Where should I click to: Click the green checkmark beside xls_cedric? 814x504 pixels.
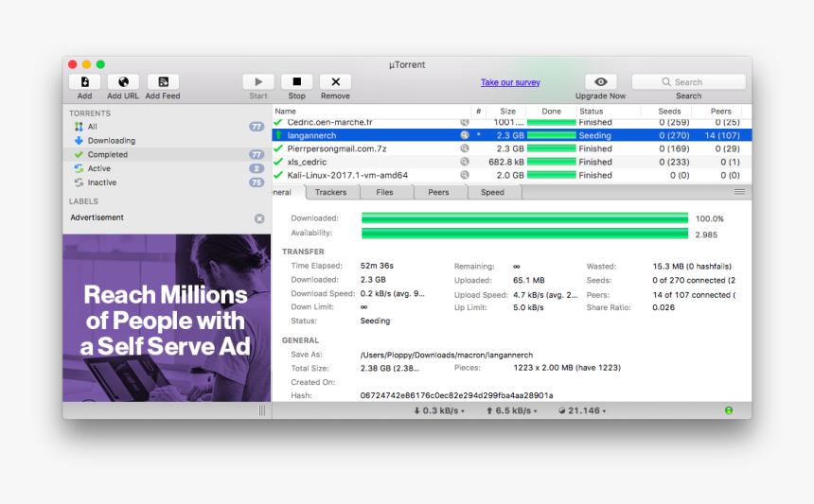tap(278, 162)
